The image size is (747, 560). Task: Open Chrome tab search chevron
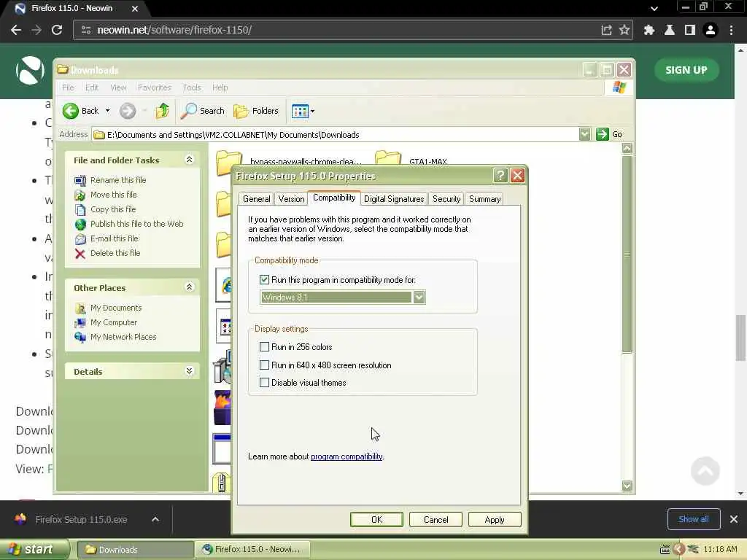[654, 8]
